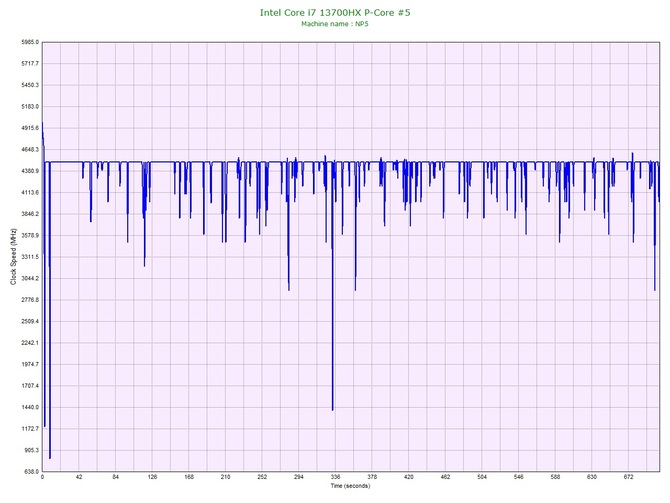This screenshot has width=670, height=503.
Task: Click the deepest clock dip near 336 seconds
Action: point(332,409)
